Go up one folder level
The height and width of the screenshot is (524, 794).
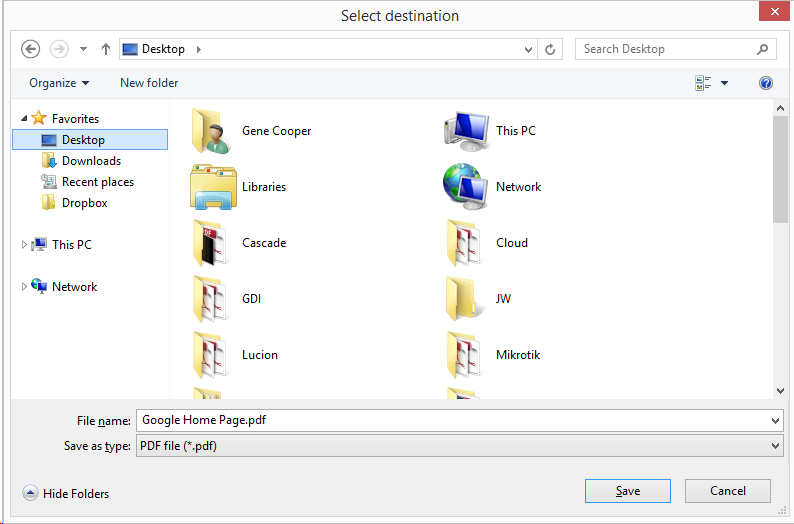click(x=105, y=49)
